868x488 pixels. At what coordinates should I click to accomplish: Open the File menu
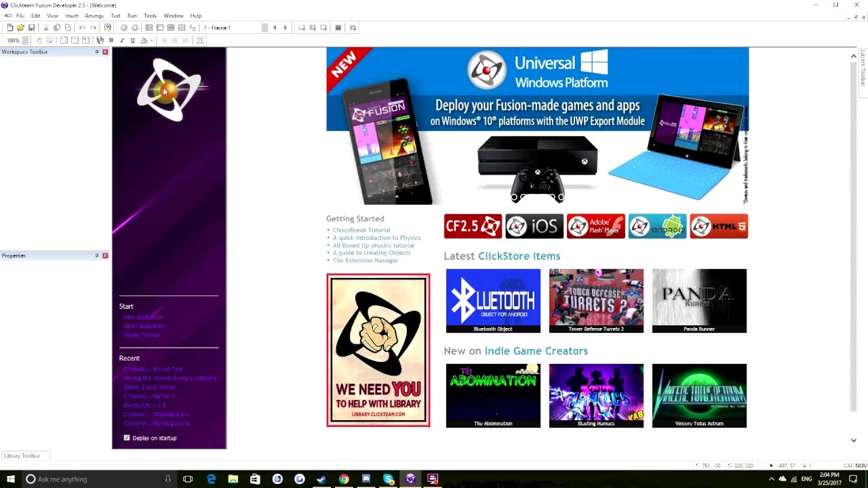[20, 16]
